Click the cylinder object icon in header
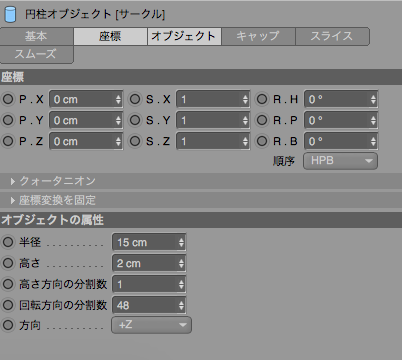The image size is (402, 360). (10, 14)
